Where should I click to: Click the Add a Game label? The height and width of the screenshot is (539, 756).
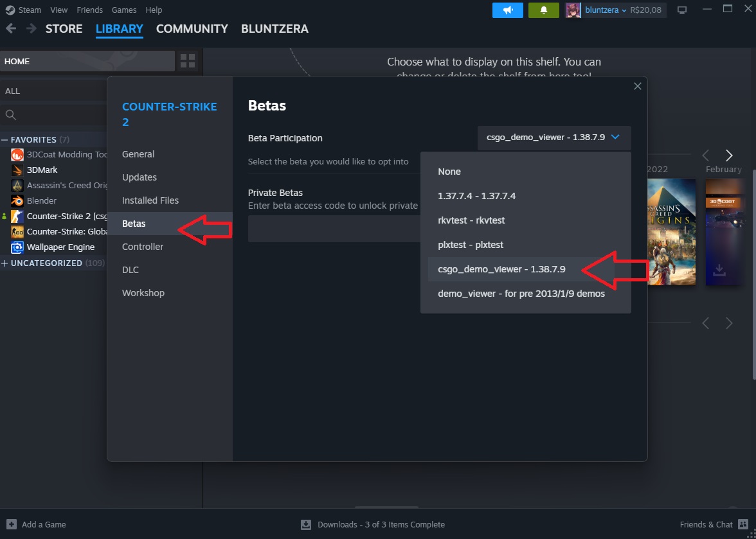(44, 525)
